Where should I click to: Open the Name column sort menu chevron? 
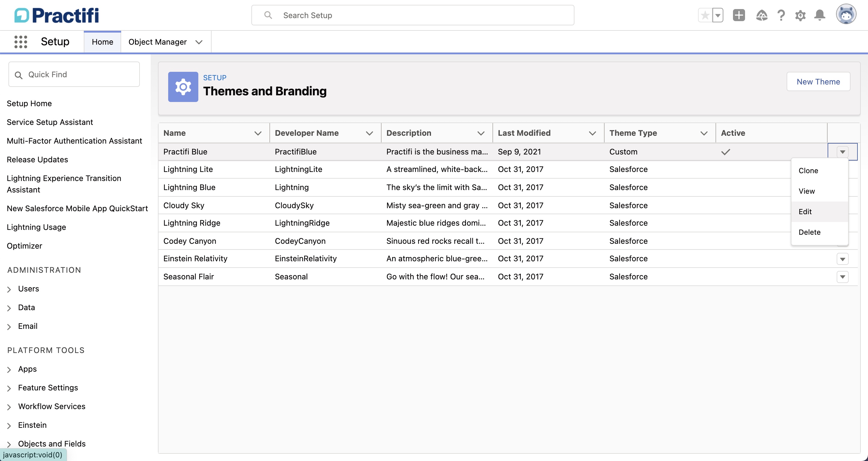click(258, 133)
